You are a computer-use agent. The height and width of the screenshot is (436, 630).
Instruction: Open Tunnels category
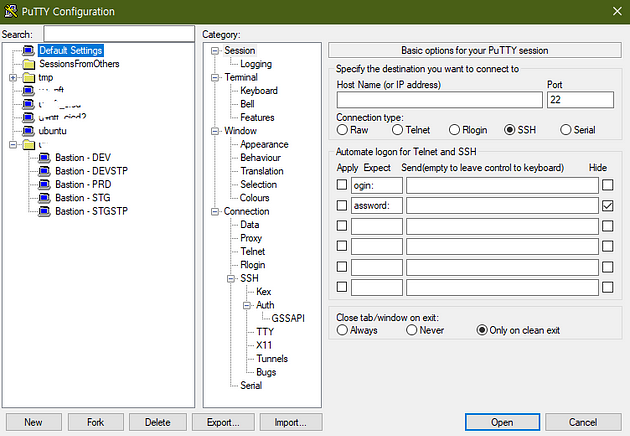[272, 358]
